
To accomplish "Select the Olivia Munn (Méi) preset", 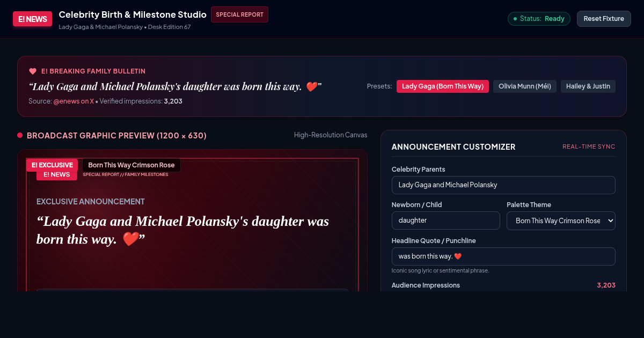I will [x=525, y=86].
